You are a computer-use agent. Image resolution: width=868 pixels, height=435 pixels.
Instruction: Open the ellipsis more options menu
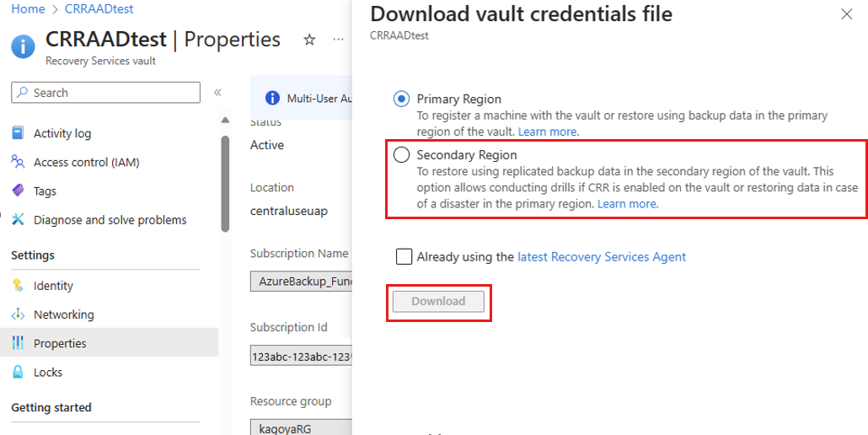[338, 40]
